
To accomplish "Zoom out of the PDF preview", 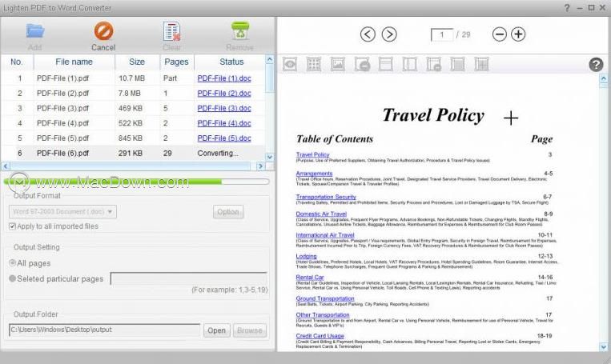I will [x=499, y=34].
